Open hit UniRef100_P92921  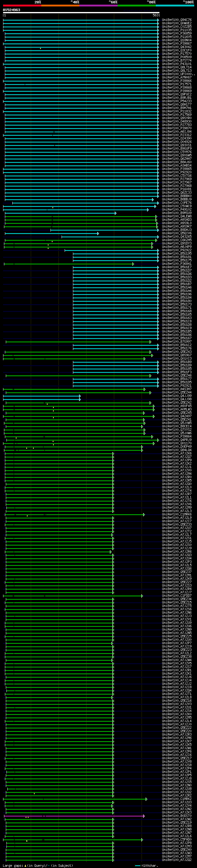click(x=177, y=386)
